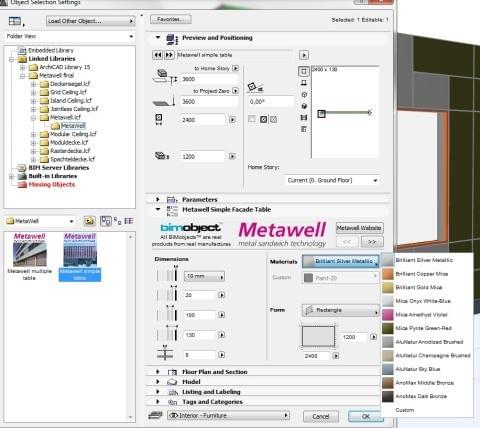Image resolution: width=480 pixels, height=428 pixels.
Task: Toggle the rightmost option icon under rotation
Action: click(x=274, y=119)
